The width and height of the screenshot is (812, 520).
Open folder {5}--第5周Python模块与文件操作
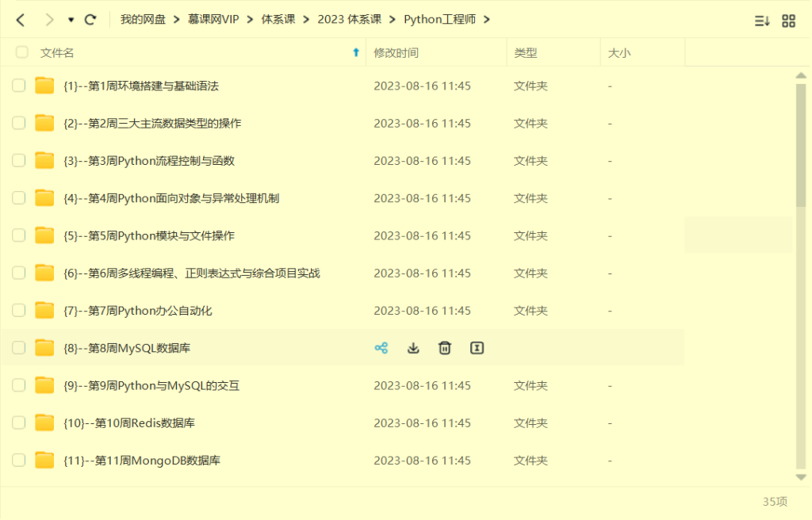pos(149,235)
